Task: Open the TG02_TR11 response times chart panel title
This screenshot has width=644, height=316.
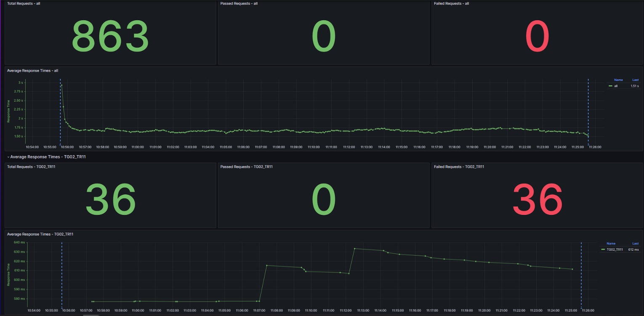Action: coord(40,234)
